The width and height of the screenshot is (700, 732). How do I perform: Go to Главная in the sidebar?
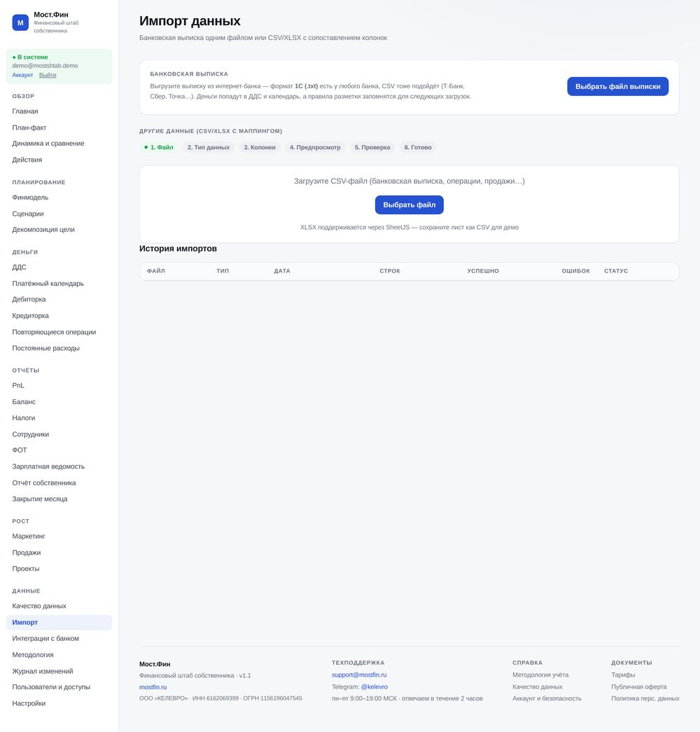pos(59,111)
